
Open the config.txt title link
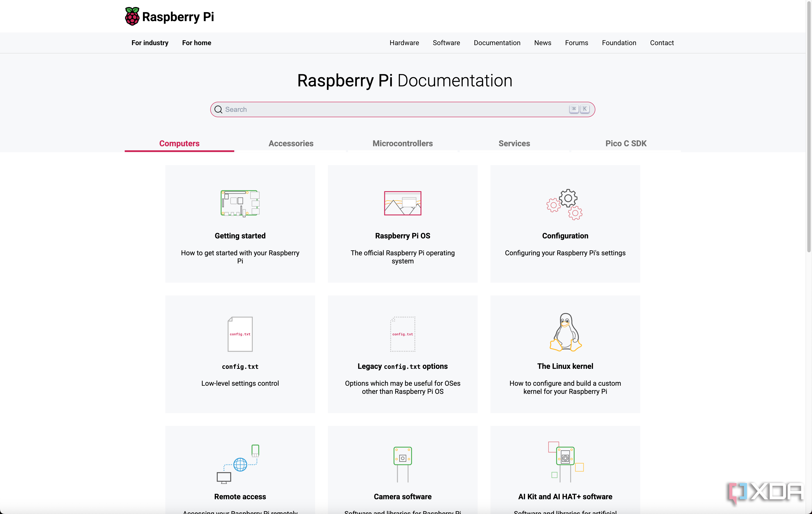240,366
